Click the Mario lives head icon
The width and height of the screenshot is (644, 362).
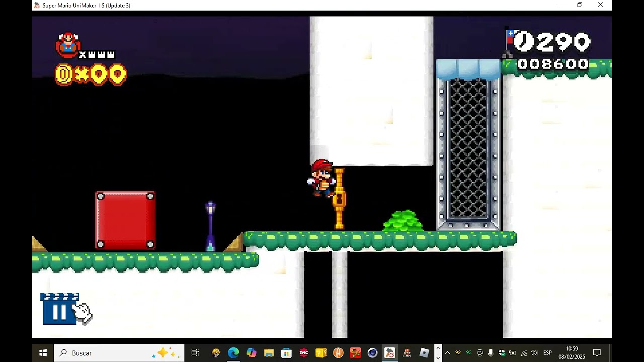point(68,45)
